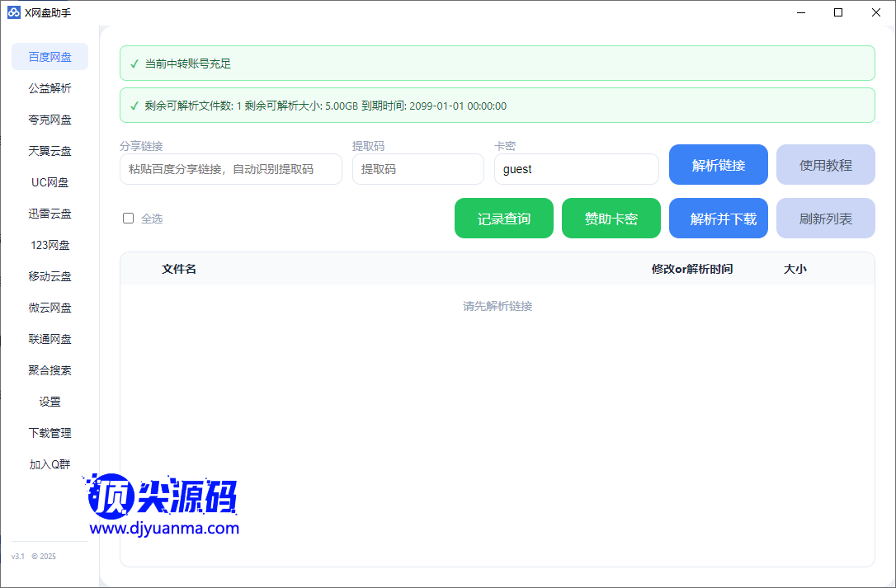
Task: Open the 设置 page
Action: click(50, 402)
